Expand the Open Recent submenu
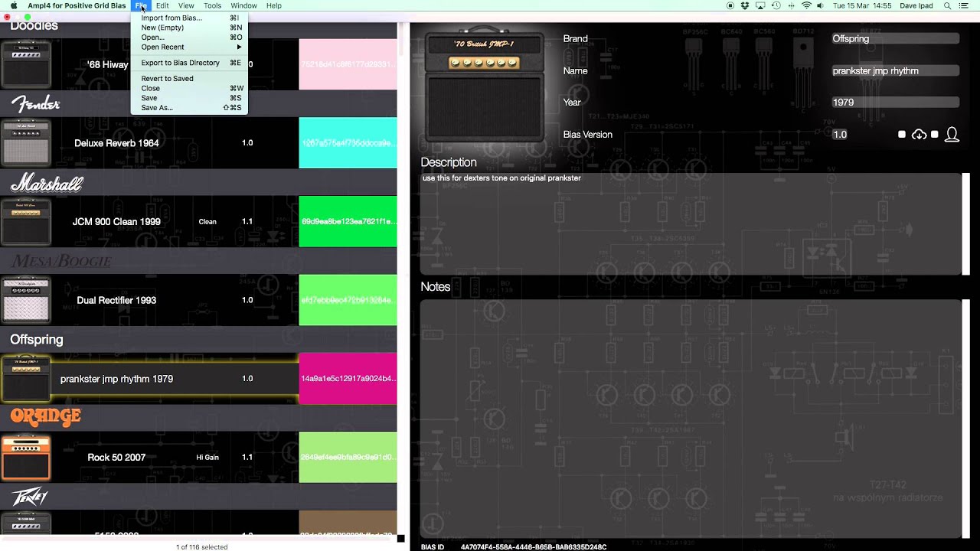This screenshot has width=980, height=551. point(189,47)
